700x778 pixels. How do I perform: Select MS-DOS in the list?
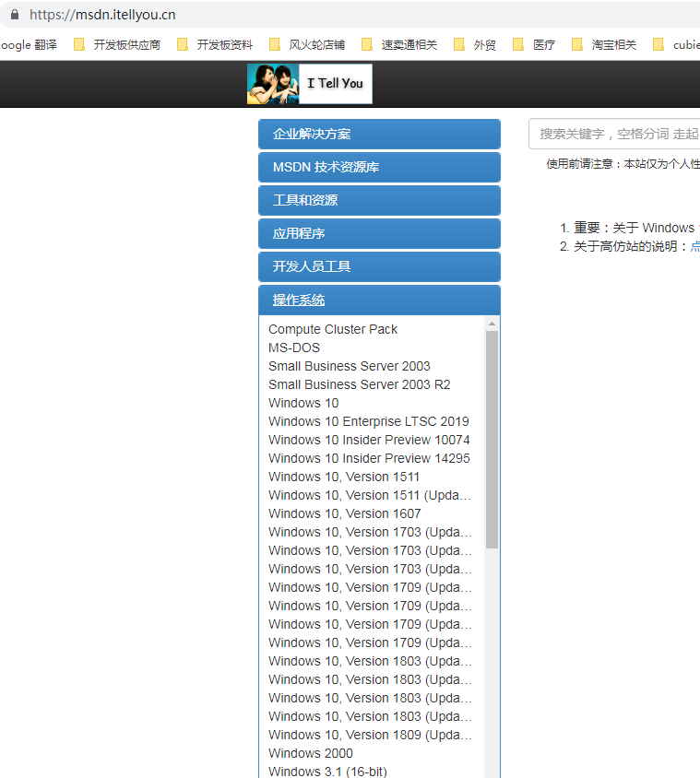click(x=294, y=348)
